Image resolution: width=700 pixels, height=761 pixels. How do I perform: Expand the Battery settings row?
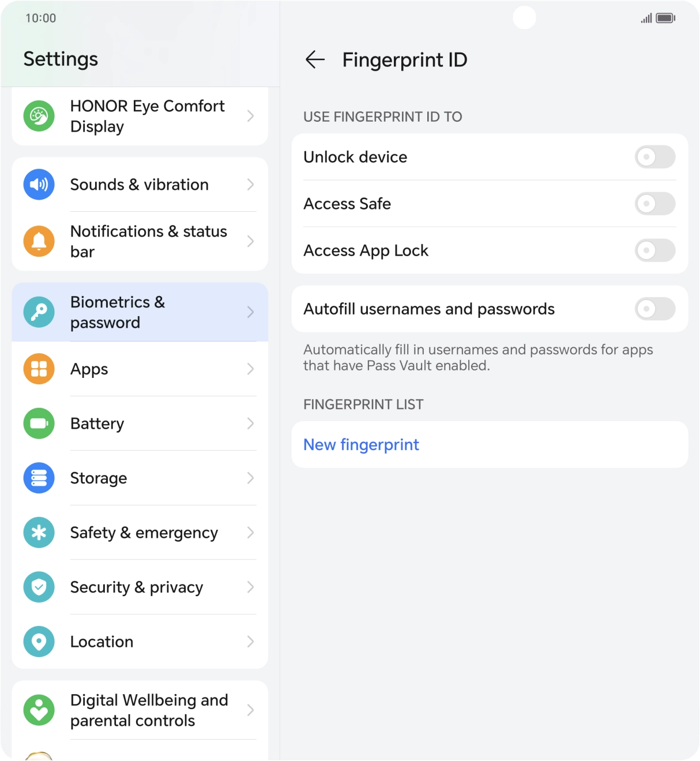tap(251, 423)
